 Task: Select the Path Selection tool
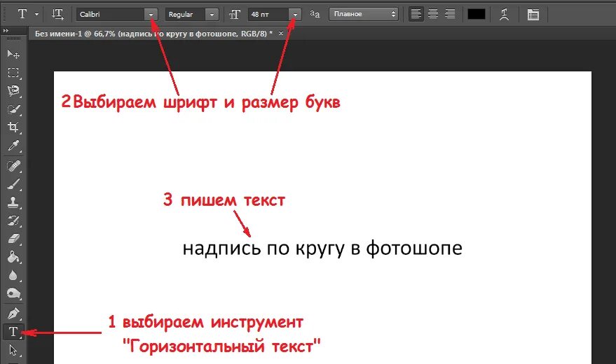13,350
